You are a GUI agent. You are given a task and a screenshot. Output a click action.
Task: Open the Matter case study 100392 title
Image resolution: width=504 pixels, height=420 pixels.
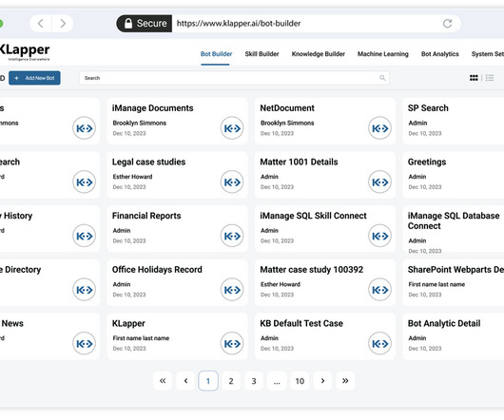click(x=312, y=270)
